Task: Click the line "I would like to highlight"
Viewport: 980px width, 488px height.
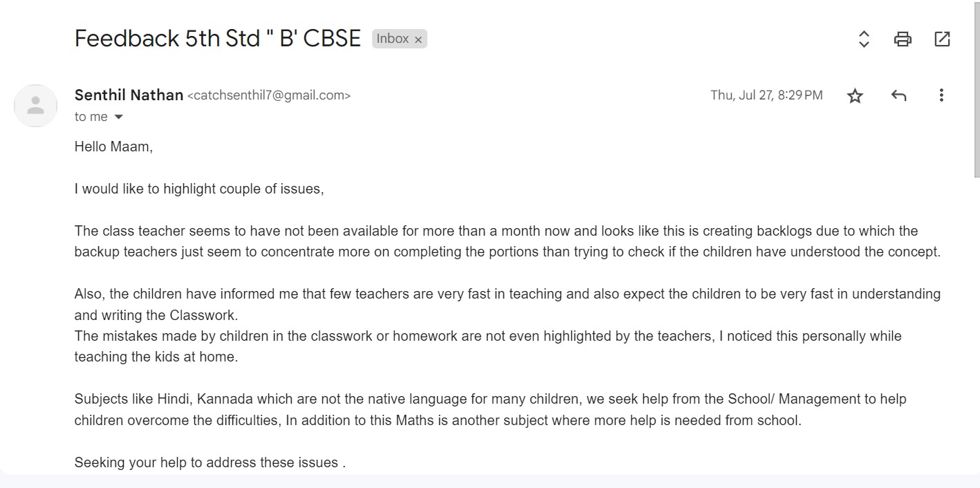Action: 199,189
